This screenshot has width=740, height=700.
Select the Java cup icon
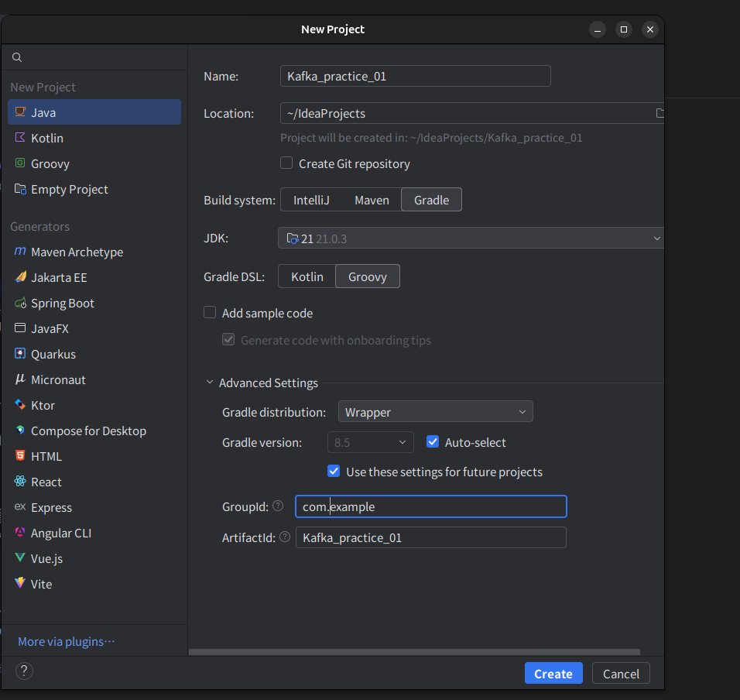pos(20,112)
